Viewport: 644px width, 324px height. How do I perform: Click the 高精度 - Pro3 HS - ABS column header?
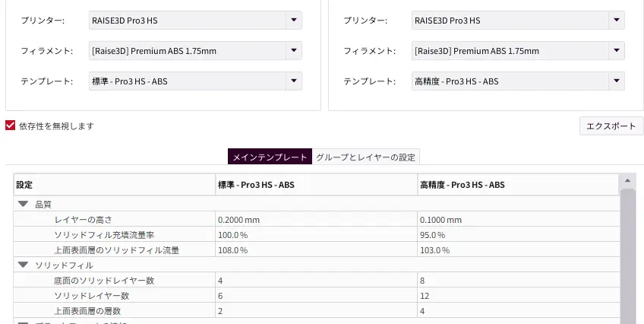click(x=517, y=185)
